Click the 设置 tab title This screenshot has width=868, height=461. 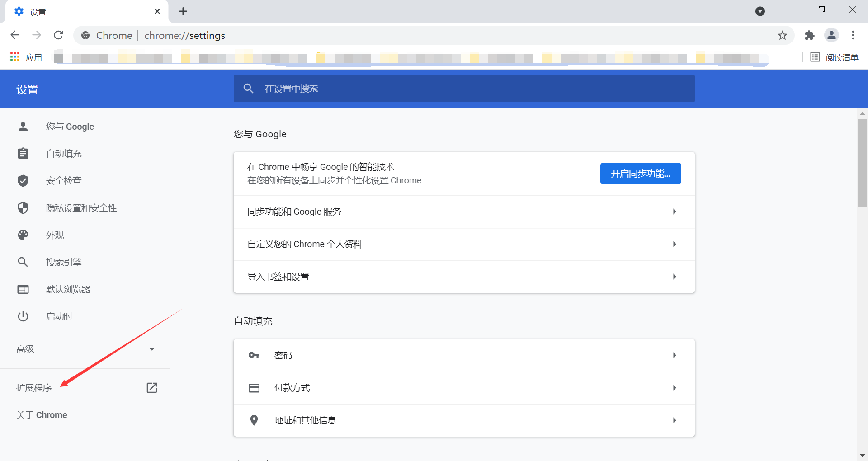[x=38, y=12]
